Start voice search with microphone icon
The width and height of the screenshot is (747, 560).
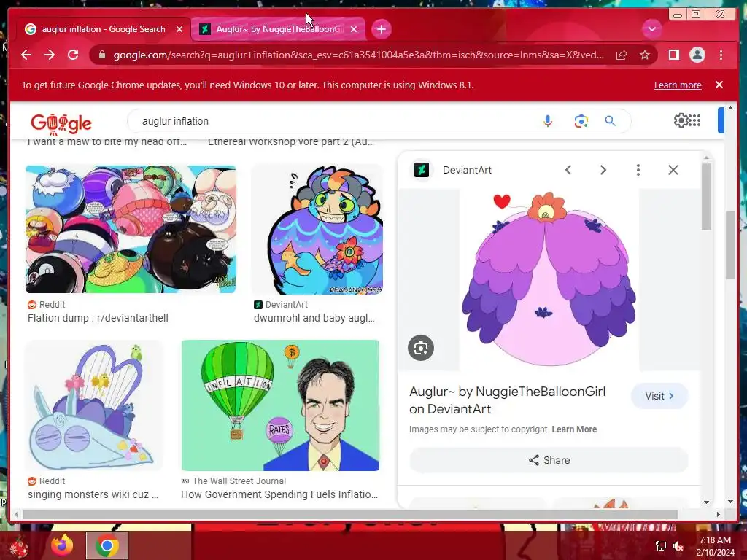pos(548,121)
